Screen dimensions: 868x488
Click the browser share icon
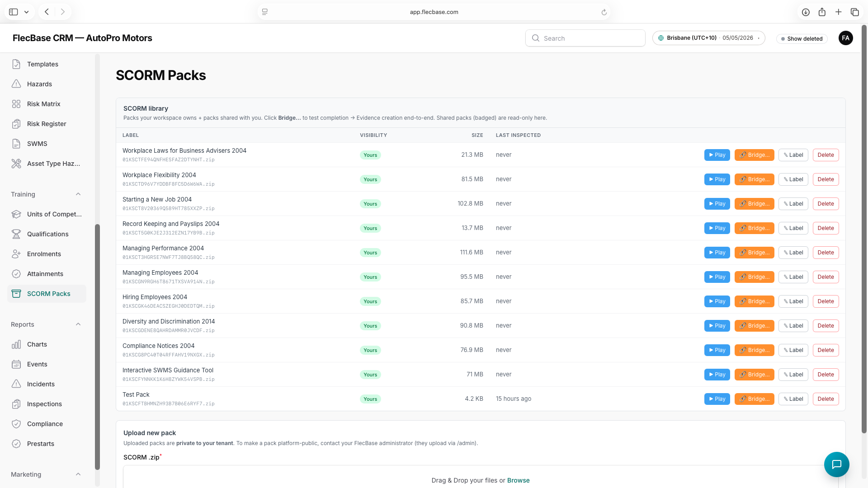[822, 12]
